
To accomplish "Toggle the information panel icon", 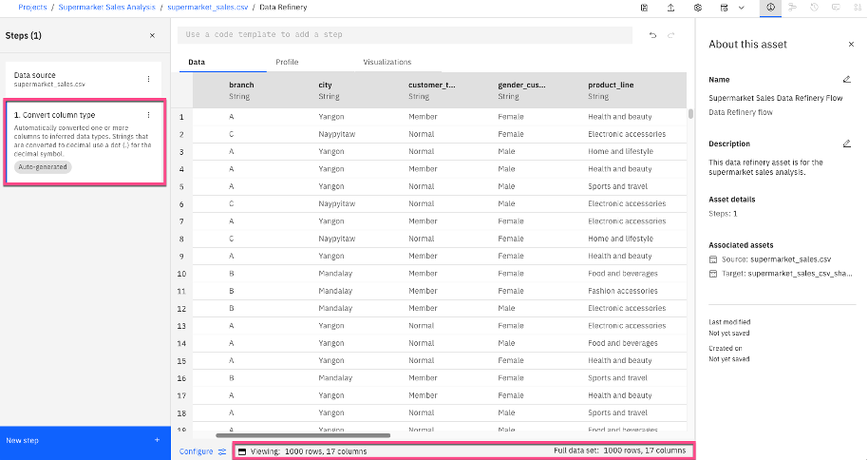I will pyautogui.click(x=770, y=8).
